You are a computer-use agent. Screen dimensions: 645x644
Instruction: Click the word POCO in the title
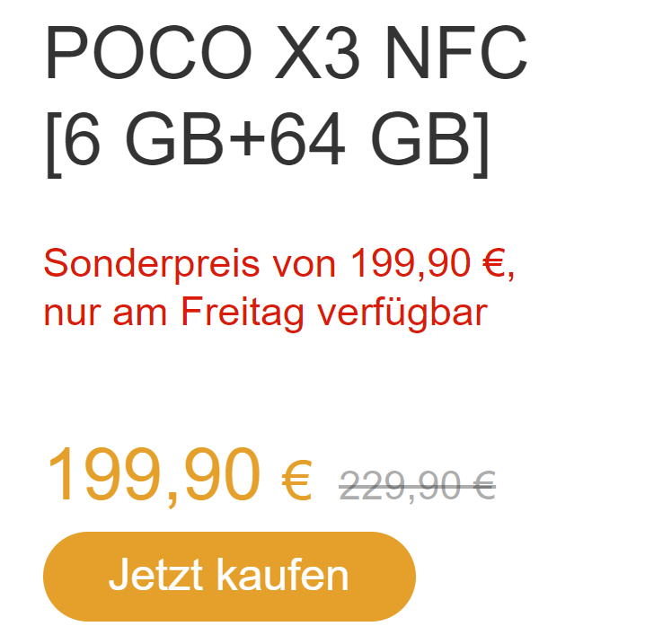click(148, 52)
